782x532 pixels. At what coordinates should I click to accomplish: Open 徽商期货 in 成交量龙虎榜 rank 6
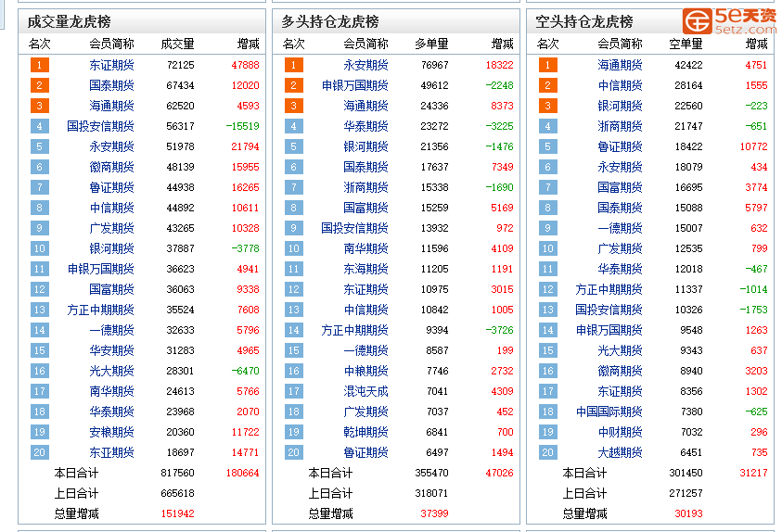[111, 168]
